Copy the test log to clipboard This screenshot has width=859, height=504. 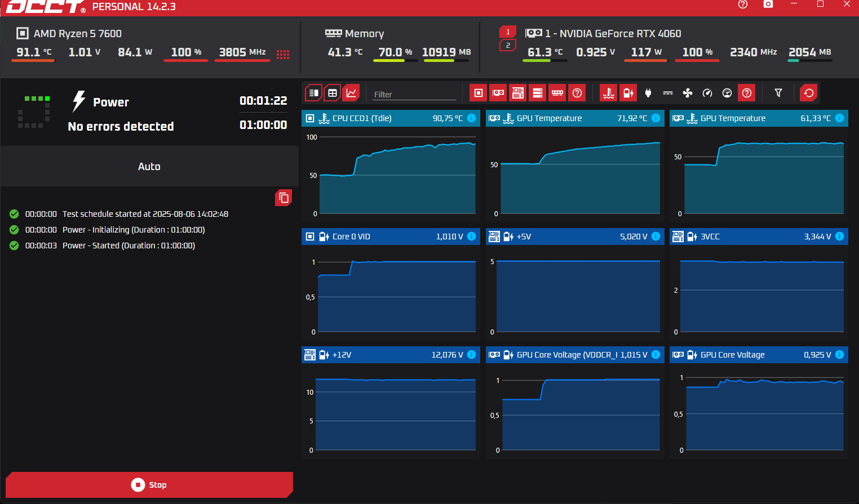(x=284, y=198)
